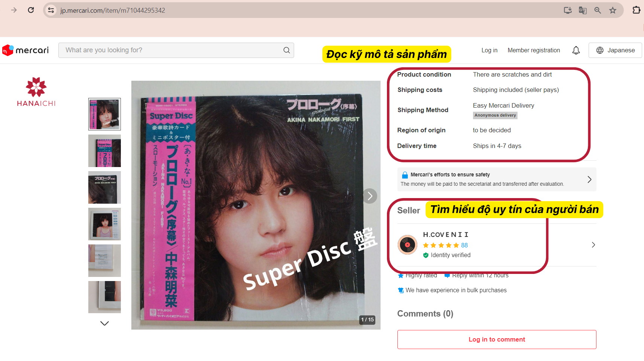
Task: Click the browser forward arrow
Action: (x=14, y=10)
